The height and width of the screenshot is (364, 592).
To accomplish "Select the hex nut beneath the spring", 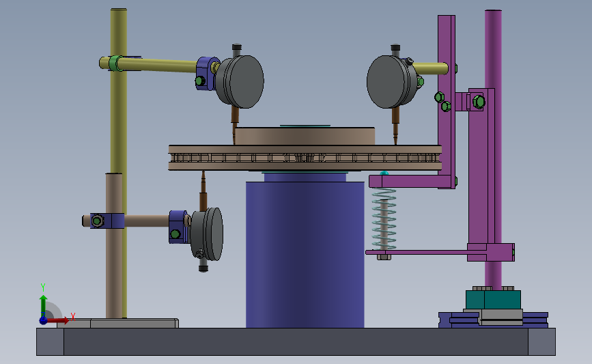I will tap(384, 257).
